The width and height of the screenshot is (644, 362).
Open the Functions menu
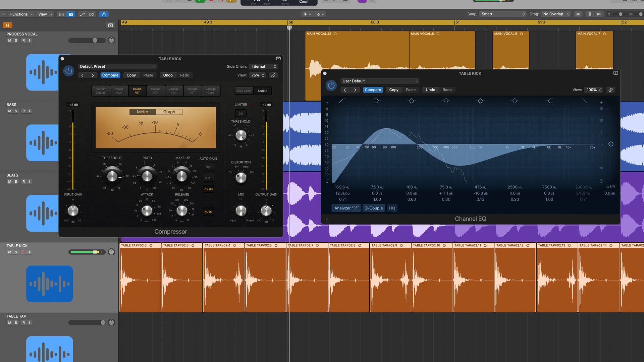[x=21, y=14]
